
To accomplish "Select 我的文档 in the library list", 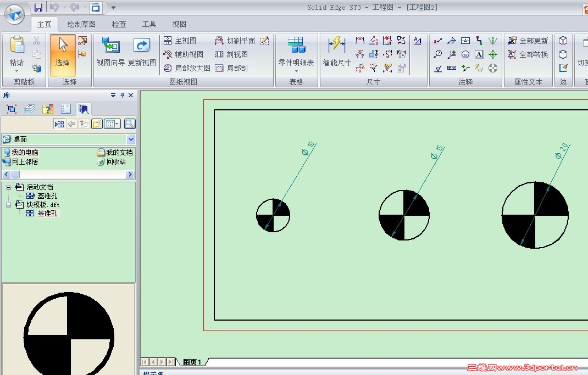I will coord(115,153).
